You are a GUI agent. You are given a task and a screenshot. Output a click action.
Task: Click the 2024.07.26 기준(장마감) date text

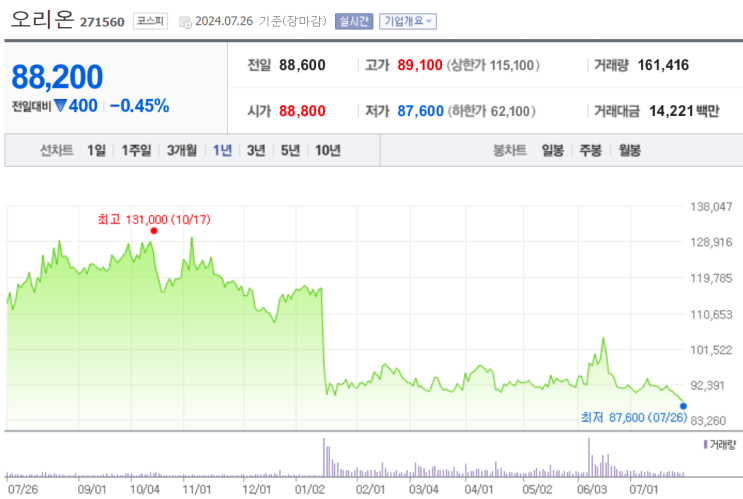click(261, 21)
